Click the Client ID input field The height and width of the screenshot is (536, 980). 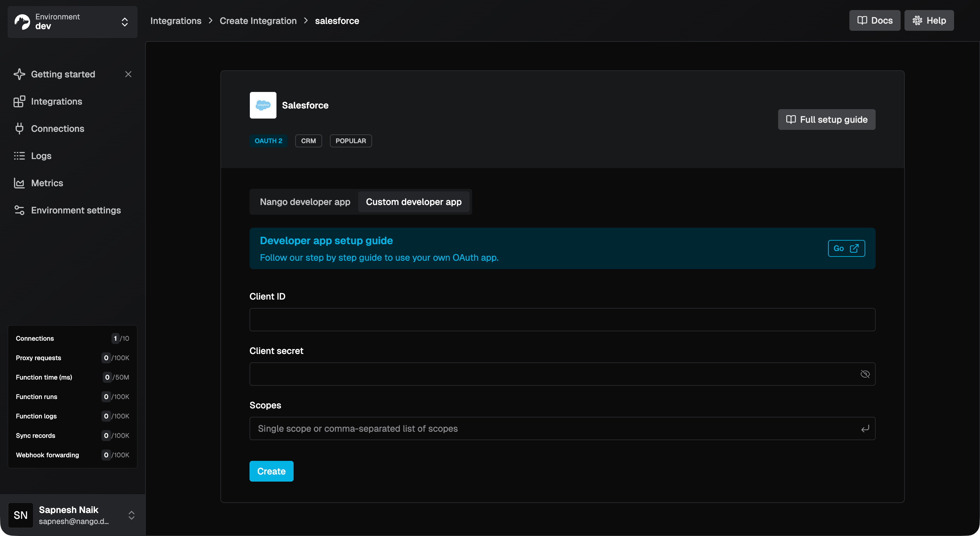pyautogui.click(x=562, y=320)
